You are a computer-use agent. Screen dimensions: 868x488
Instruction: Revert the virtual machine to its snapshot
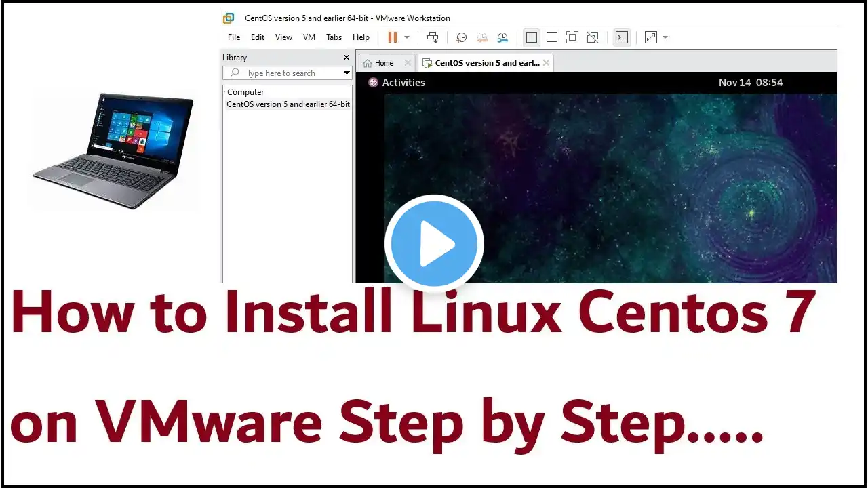(x=482, y=37)
